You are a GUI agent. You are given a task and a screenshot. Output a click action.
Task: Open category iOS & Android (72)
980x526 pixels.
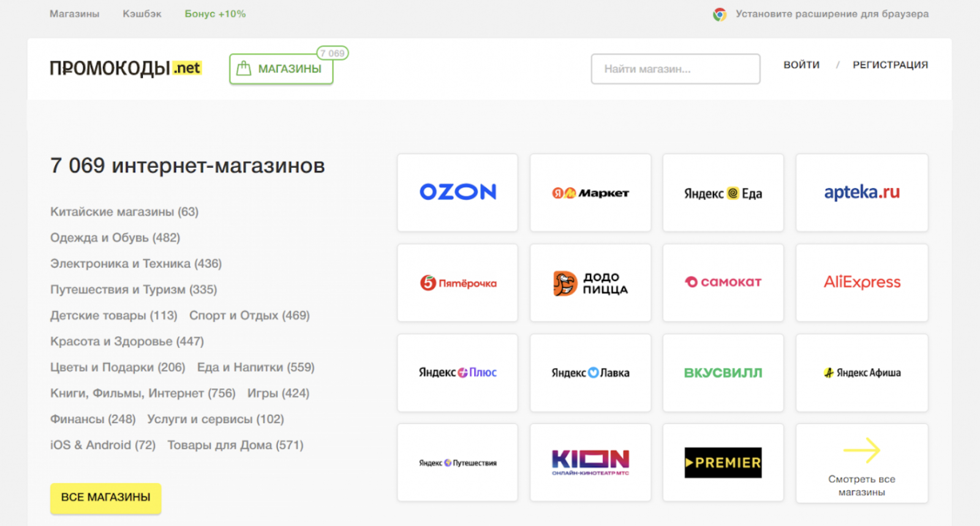[103, 445]
